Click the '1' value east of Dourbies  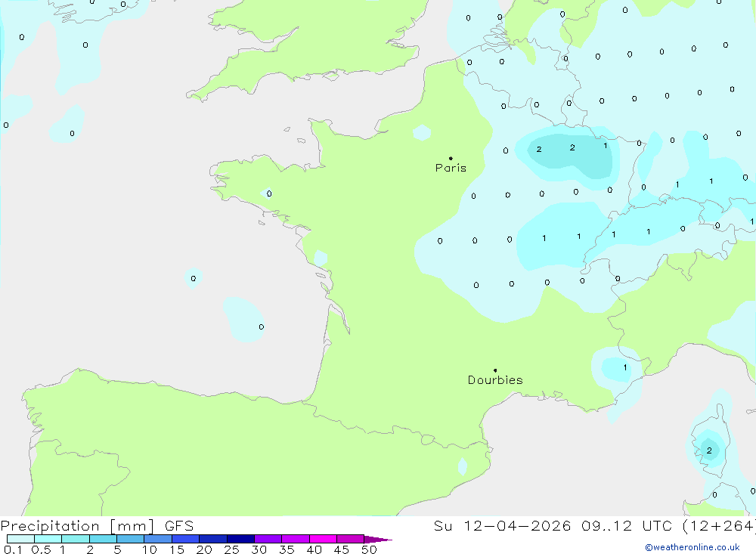click(625, 367)
